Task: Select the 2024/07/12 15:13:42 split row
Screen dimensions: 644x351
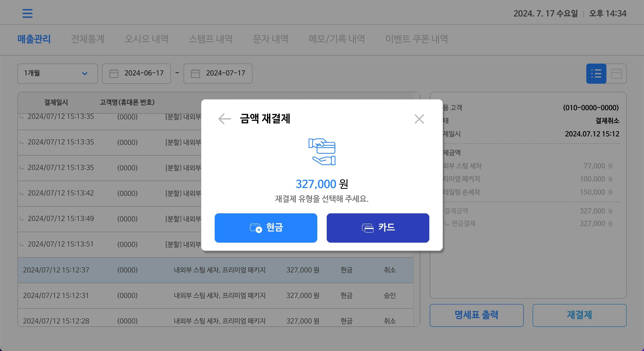Action: [x=110, y=193]
